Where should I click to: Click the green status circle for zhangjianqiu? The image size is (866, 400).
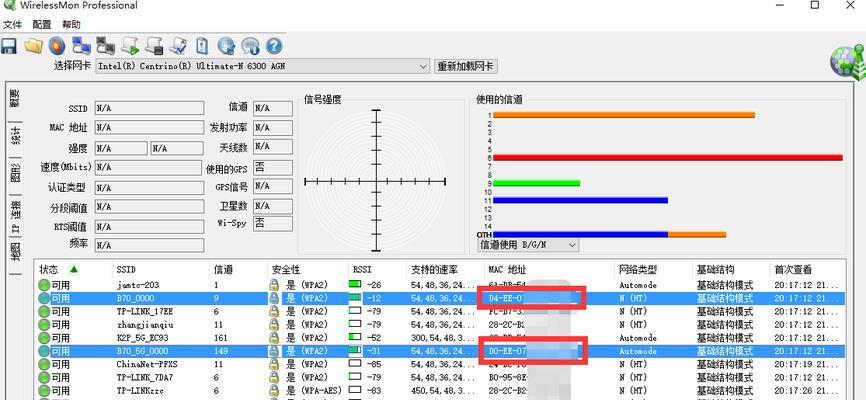(x=44, y=325)
